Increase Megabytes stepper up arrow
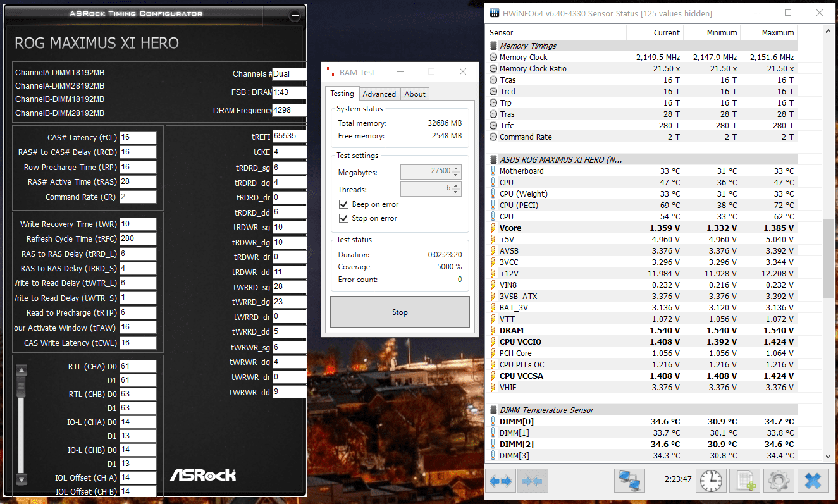The image size is (838, 504). tap(457, 168)
